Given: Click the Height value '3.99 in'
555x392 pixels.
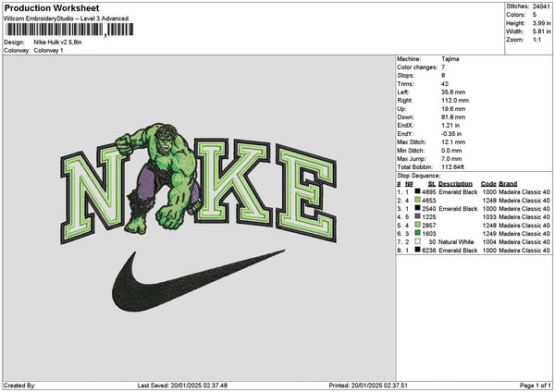Looking at the screenshot, I should click(x=541, y=23).
